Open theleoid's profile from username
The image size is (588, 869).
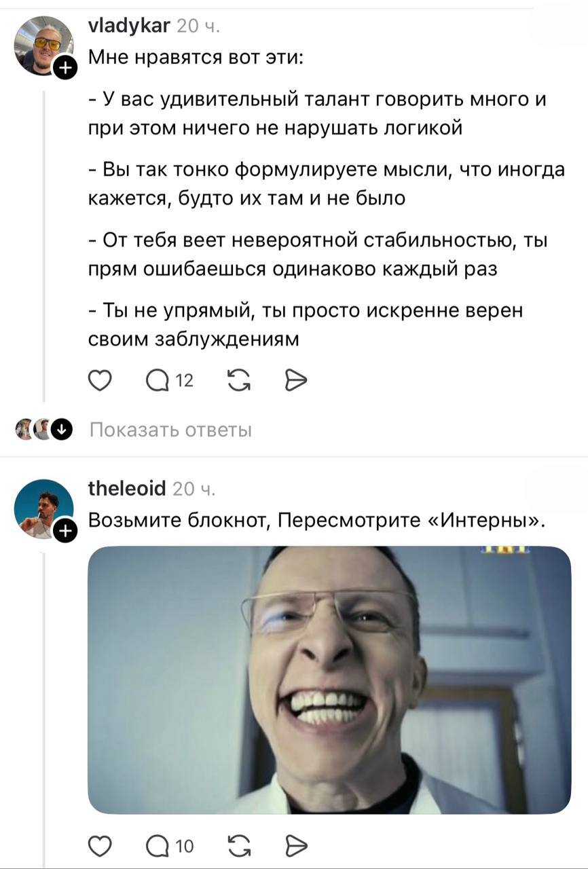(x=128, y=488)
